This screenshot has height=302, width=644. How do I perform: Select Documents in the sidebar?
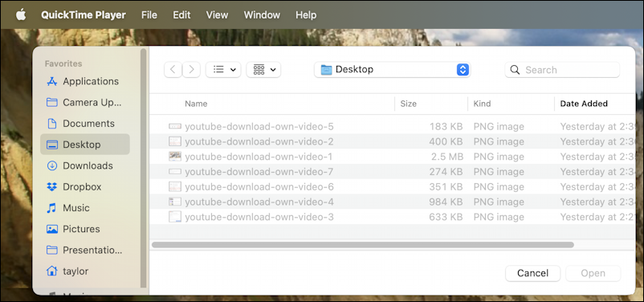[x=85, y=123]
